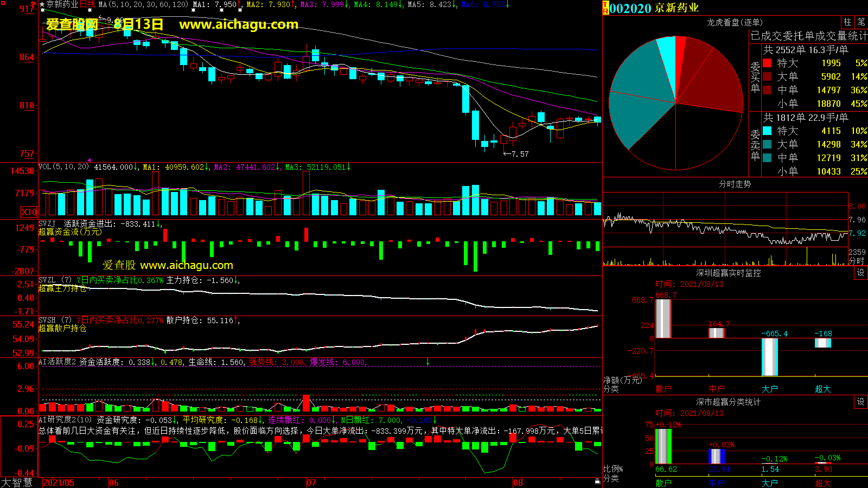Click the 分时 label beside intraday volume
Viewport: 868px width, 488px height.
click(857, 261)
